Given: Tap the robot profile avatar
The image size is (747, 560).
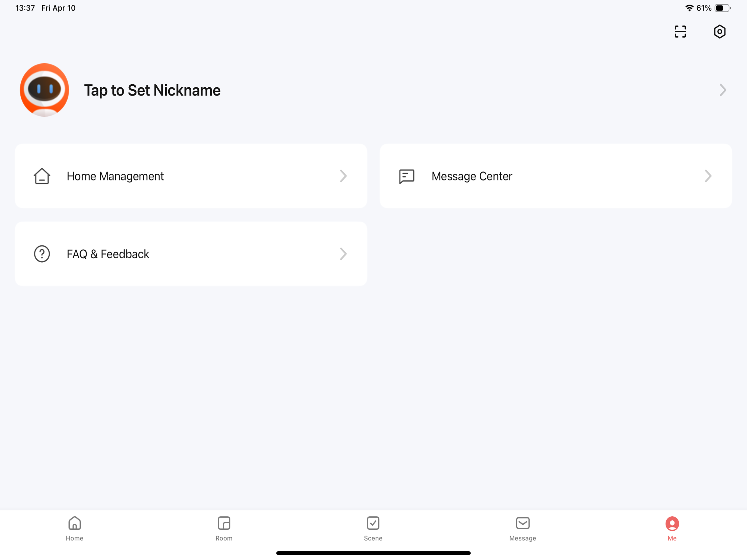Looking at the screenshot, I should tap(45, 90).
